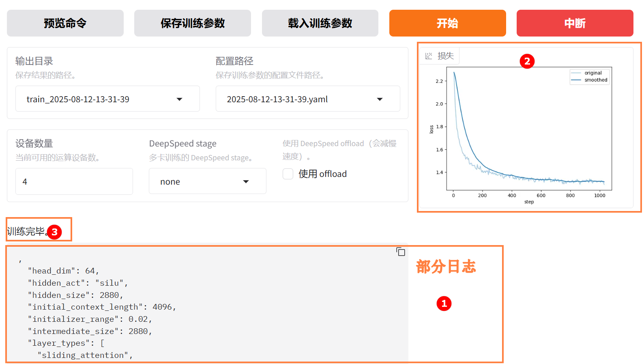Click the copy icon in the log box
644x364 pixels.
(x=401, y=252)
